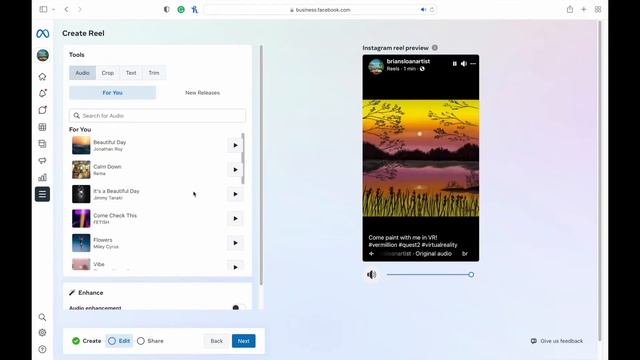
Task: Switch to the Crop tools tab
Action: click(108, 73)
